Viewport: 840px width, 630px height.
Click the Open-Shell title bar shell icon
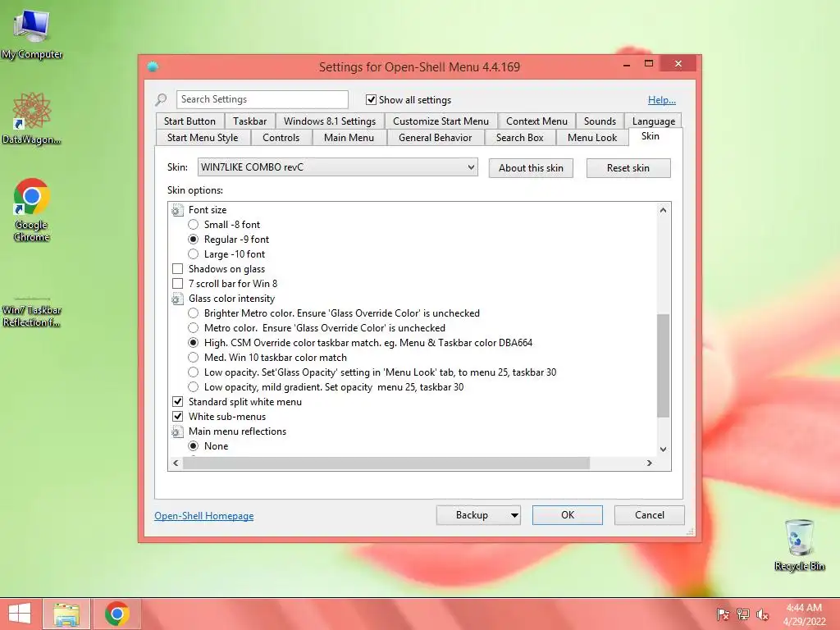click(153, 66)
